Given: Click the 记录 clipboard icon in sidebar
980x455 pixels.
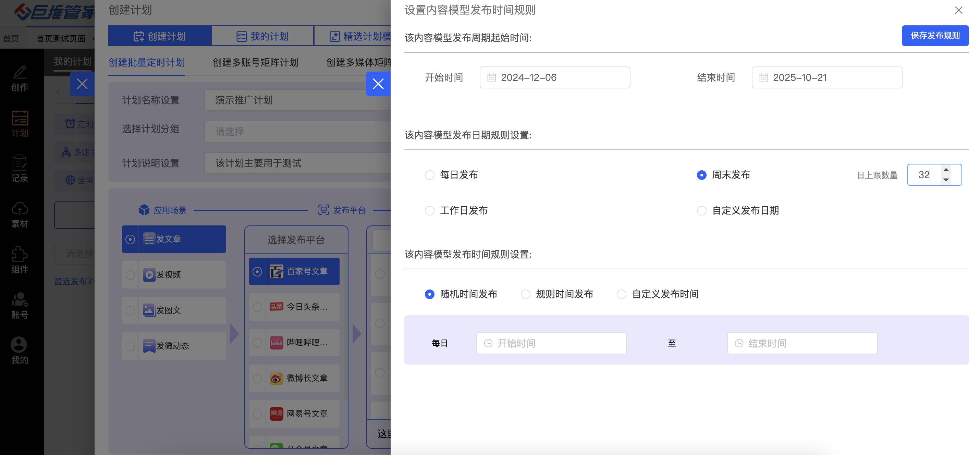Looking at the screenshot, I should (x=20, y=163).
